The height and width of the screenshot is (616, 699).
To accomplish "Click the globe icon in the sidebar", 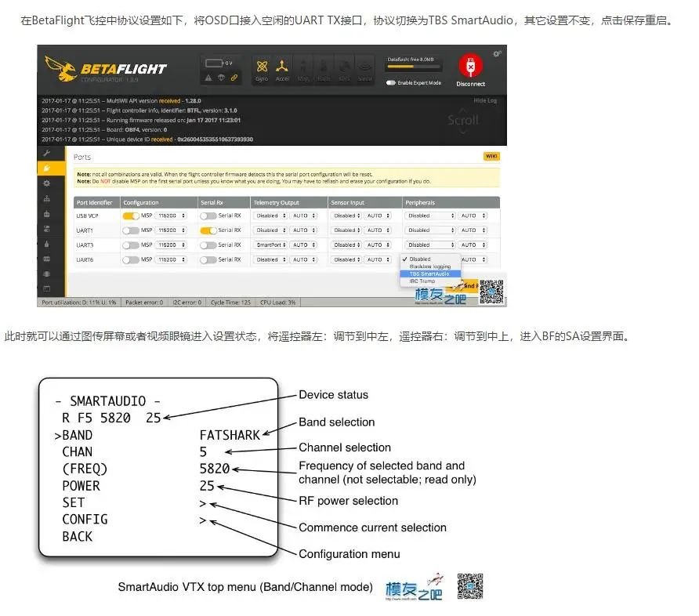I will click(46, 274).
